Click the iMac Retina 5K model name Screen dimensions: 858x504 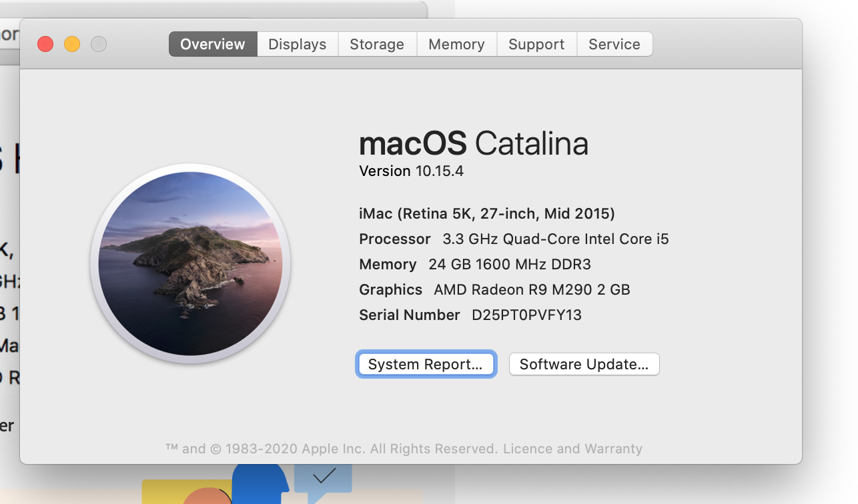[x=486, y=213]
